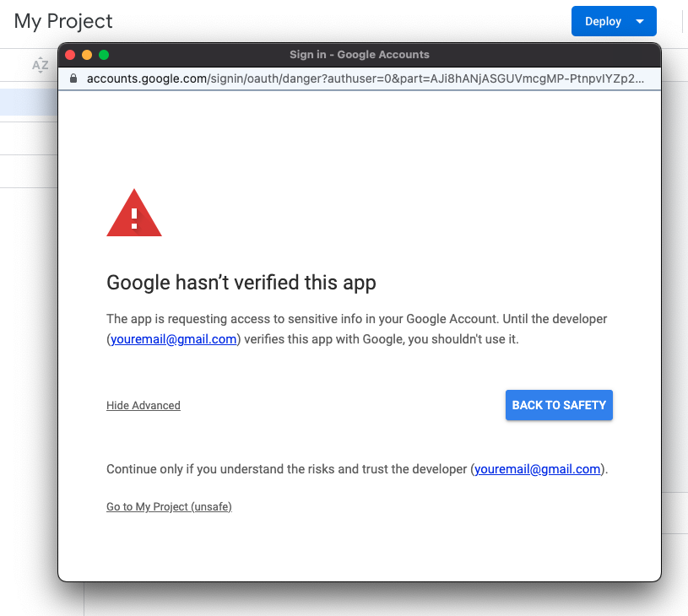Image resolution: width=688 pixels, height=616 pixels.
Task: Close the Google sign-in popup window
Action: click(70, 55)
